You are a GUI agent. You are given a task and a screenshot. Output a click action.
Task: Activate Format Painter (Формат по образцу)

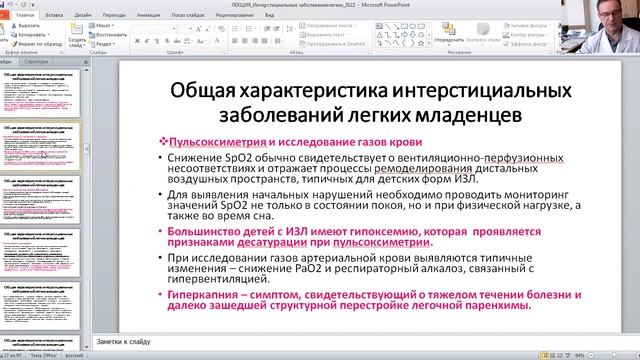point(37,44)
